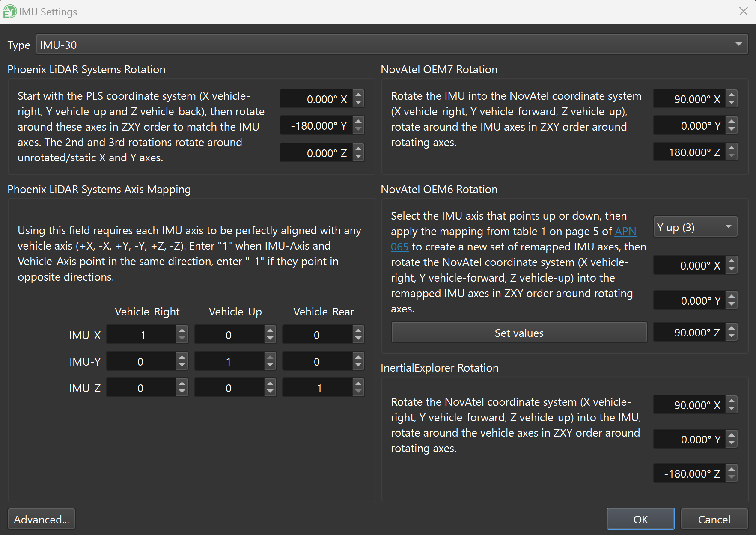756x535 pixels.
Task: Click the Advanced... button
Action: 42,519
